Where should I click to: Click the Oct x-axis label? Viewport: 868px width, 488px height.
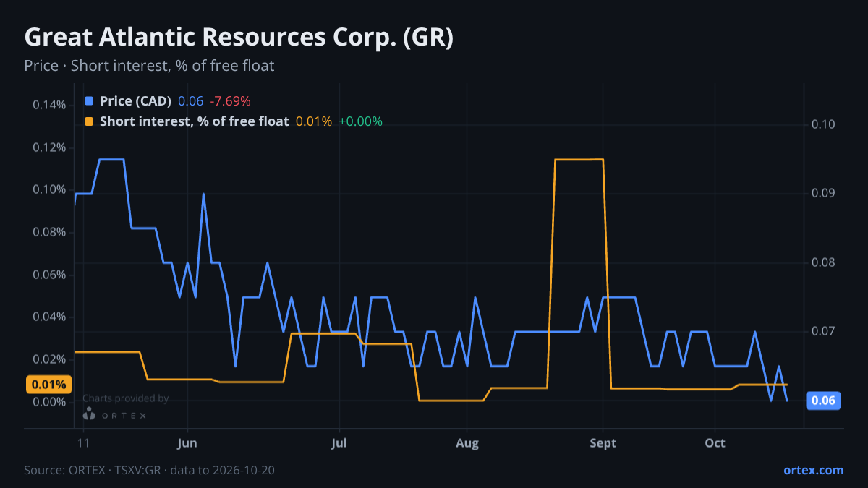[715, 443]
